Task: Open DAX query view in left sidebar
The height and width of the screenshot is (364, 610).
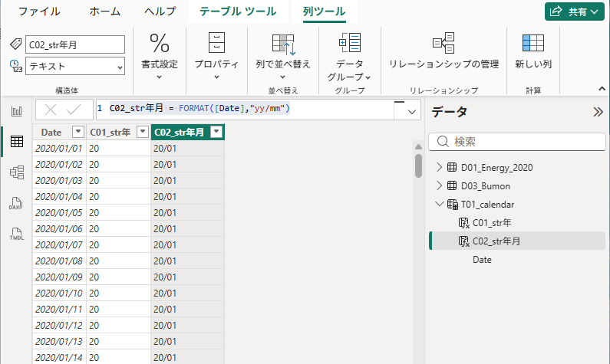Action: click(16, 203)
